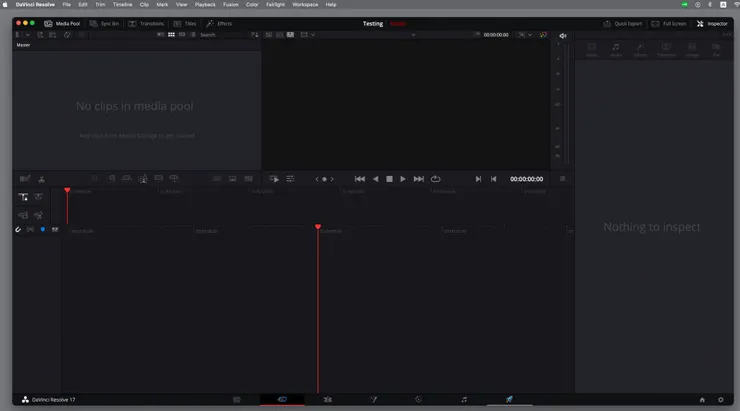Open the Fast Review icon
The height and width of the screenshot is (411, 740).
[274, 179]
